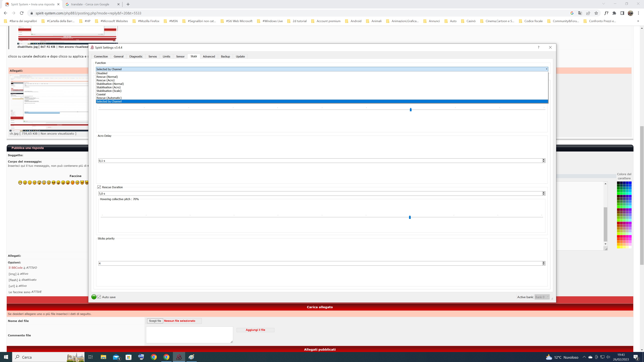
Task: Click the Aggiungi il file button
Action: pos(255,330)
